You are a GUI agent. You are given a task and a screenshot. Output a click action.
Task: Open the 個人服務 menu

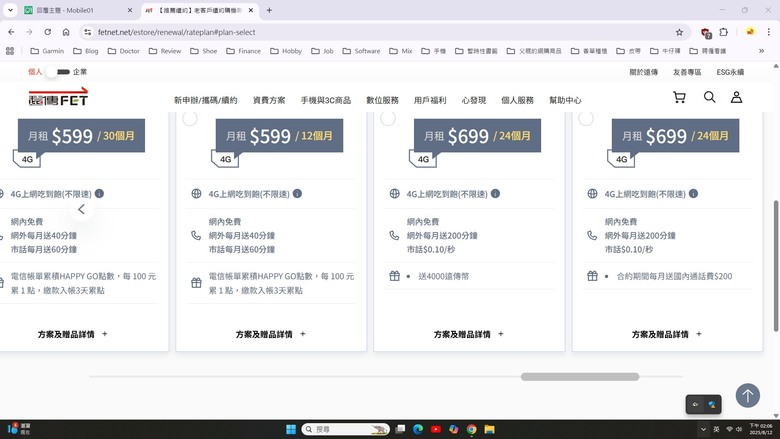pos(517,100)
